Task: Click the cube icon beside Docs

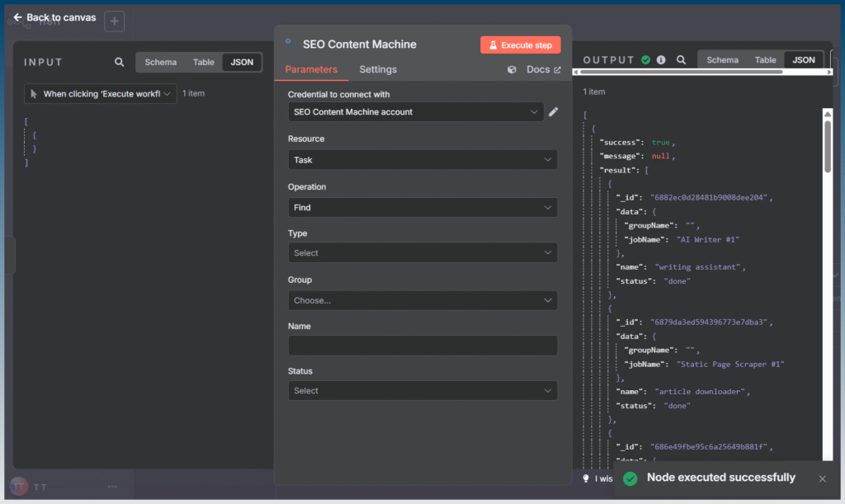Action: (512, 69)
